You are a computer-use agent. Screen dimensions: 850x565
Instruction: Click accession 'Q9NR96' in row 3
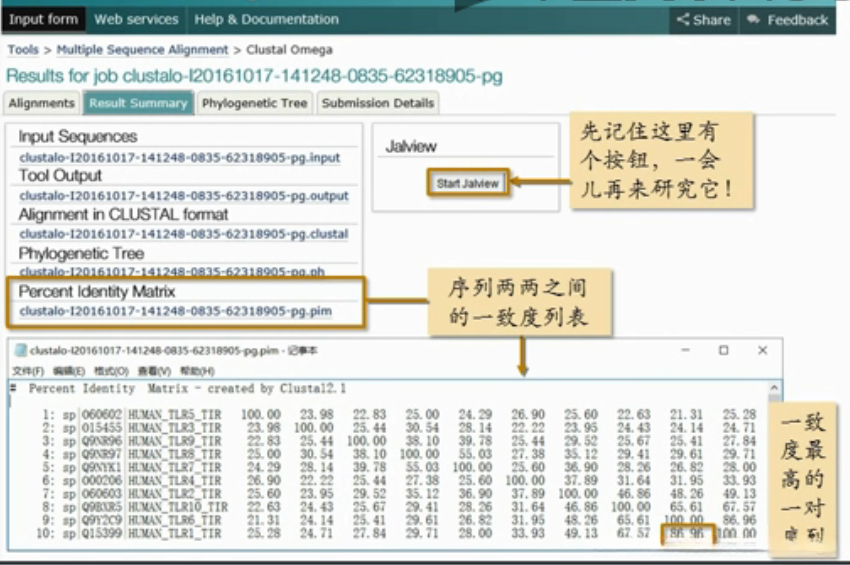tap(102, 441)
